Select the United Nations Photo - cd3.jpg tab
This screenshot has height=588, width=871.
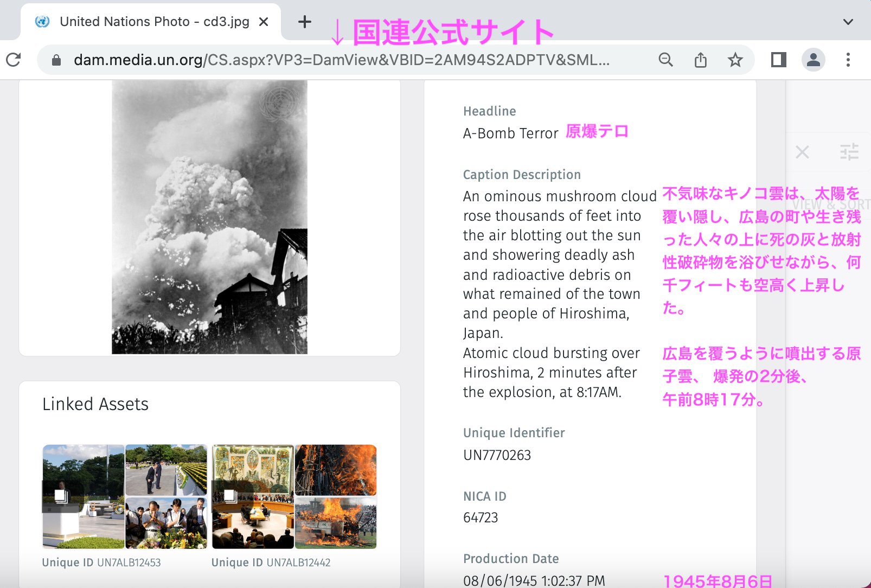pos(151,22)
